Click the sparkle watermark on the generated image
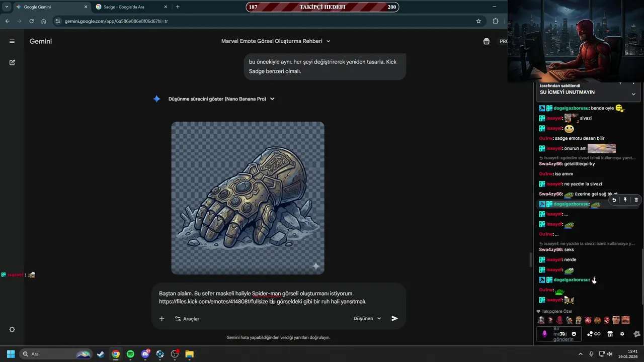Image resolution: width=644 pixels, height=362 pixels. (x=316, y=266)
